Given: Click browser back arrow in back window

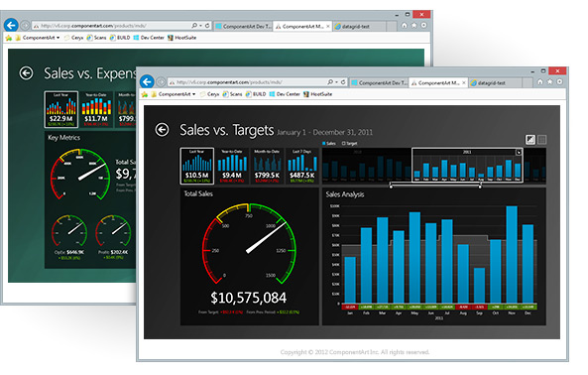Looking at the screenshot, I should (11, 25).
